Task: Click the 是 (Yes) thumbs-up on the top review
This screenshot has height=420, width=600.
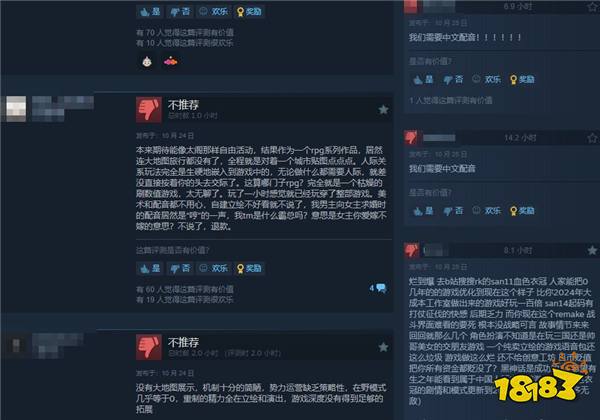Action: (x=150, y=11)
